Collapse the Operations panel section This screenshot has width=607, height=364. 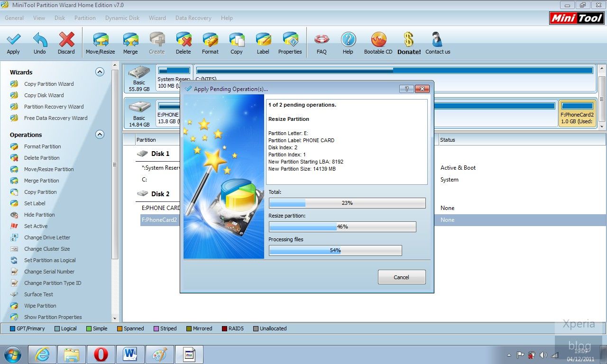[x=100, y=135]
